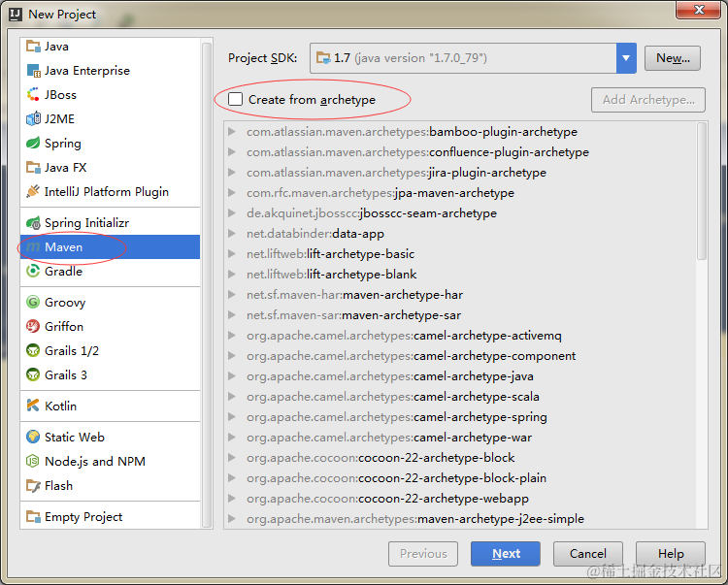Click the Grails 3 icon

pyautogui.click(x=33, y=374)
